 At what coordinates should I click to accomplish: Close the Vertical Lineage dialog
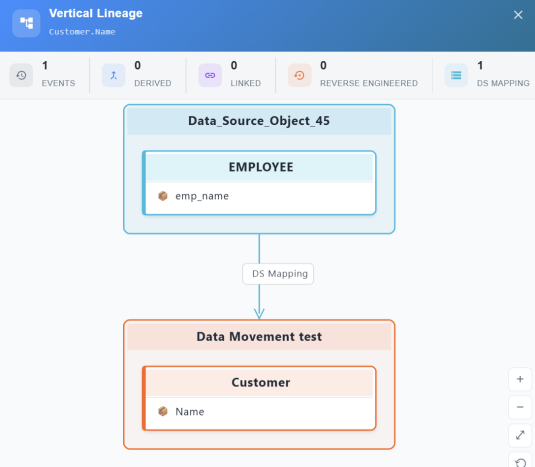(x=518, y=15)
